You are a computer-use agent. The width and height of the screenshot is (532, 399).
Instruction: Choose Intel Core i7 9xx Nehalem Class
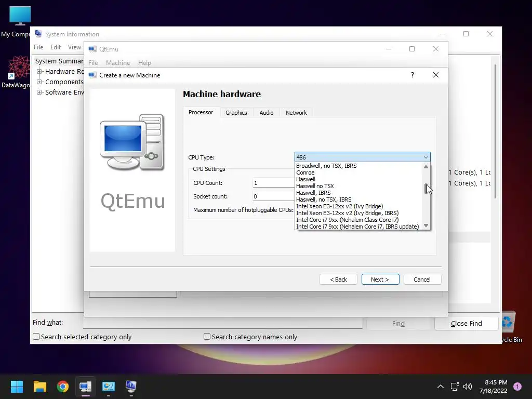coord(358,220)
